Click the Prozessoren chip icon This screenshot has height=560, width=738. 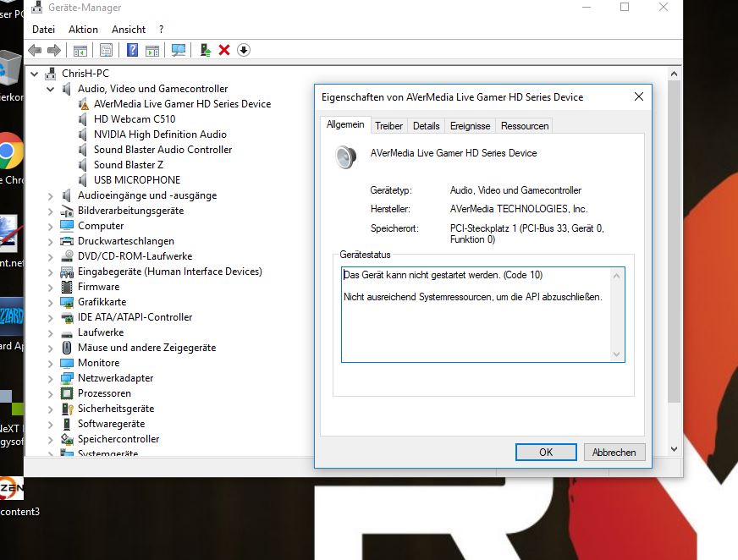coord(67,393)
